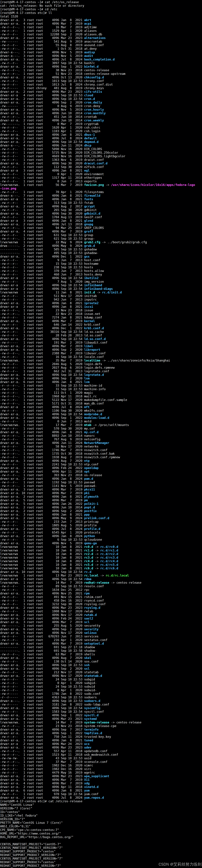Select the 'login.defs.rpmnew' file name
The height and width of the screenshot is (868, 202).
point(99,368)
